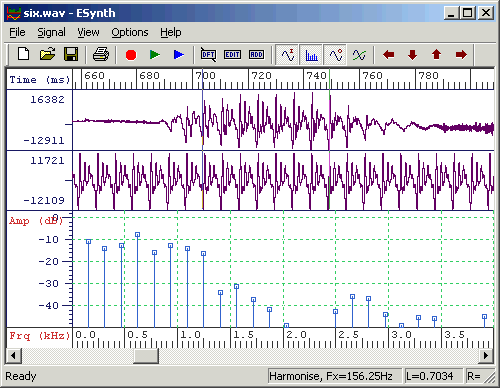Click the EDIT toolbar button
Screen dimensions: 500x388
click(232, 54)
